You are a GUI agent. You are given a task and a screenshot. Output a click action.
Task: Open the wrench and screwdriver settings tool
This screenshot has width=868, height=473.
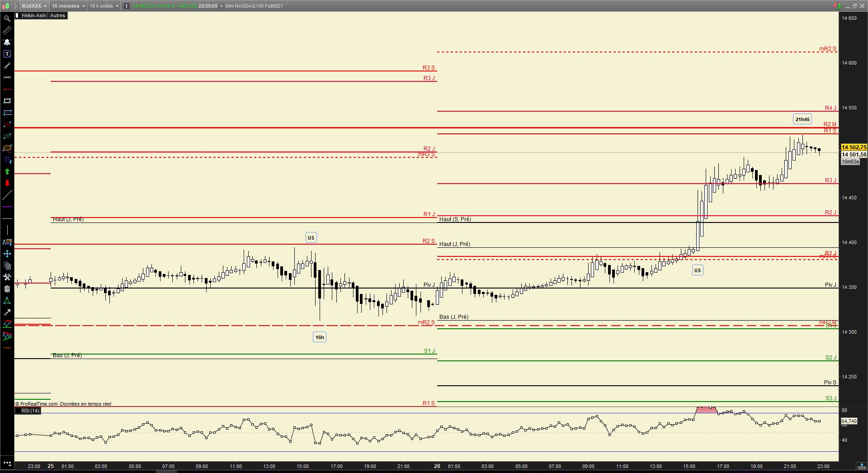[x=7, y=277]
